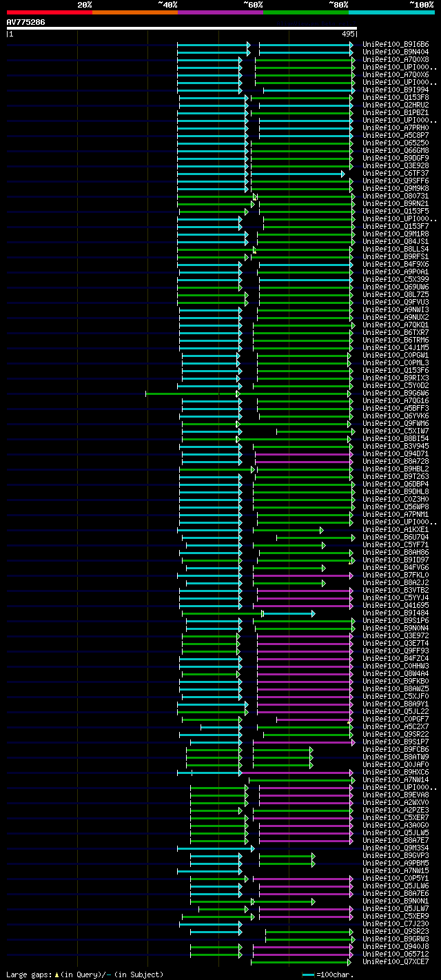Select the UniRef100_Q153F7 label
Viewport: 441px width, 980px height.
396,226
